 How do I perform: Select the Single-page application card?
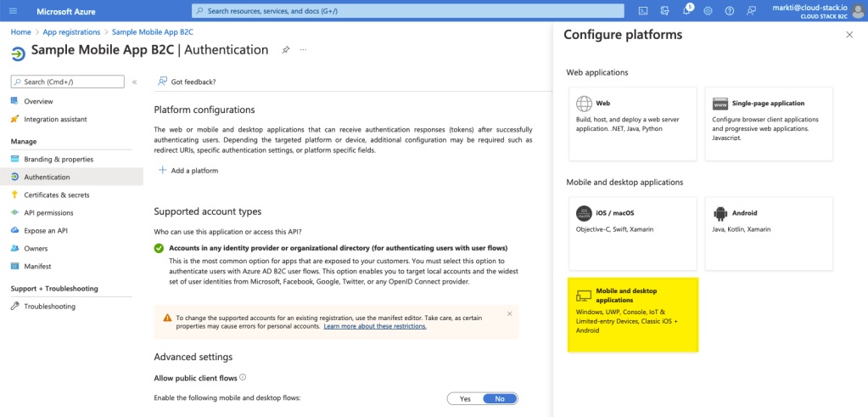point(769,123)
